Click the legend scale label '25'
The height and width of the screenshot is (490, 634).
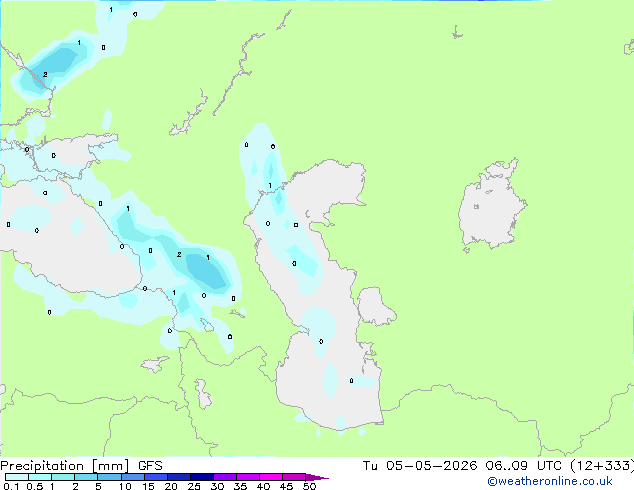(x=194, y=486)
